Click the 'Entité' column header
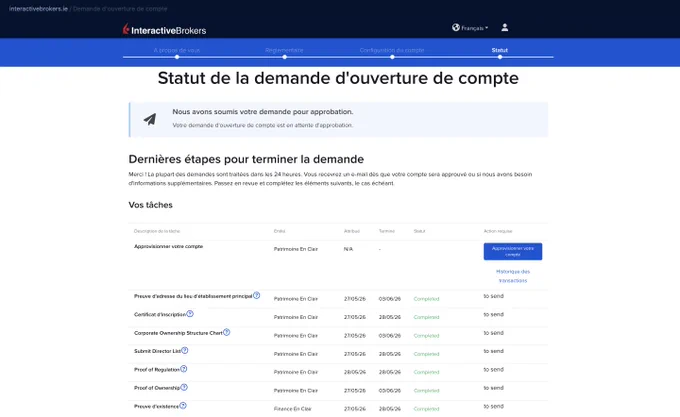The image size is (680, 417). tap(279, 231)
